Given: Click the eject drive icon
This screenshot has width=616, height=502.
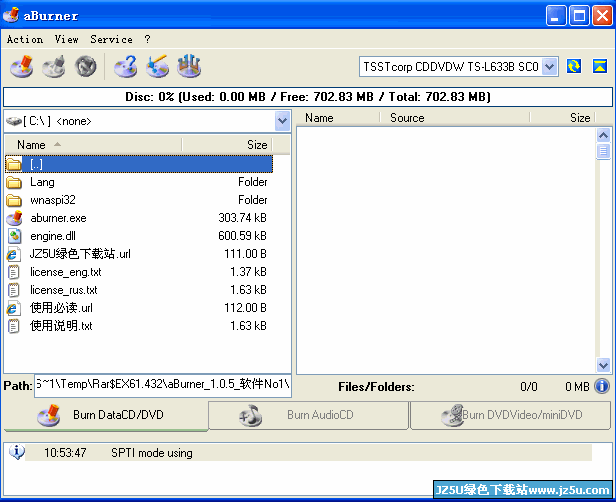Looking at the screenshot, I should (599, 66).
